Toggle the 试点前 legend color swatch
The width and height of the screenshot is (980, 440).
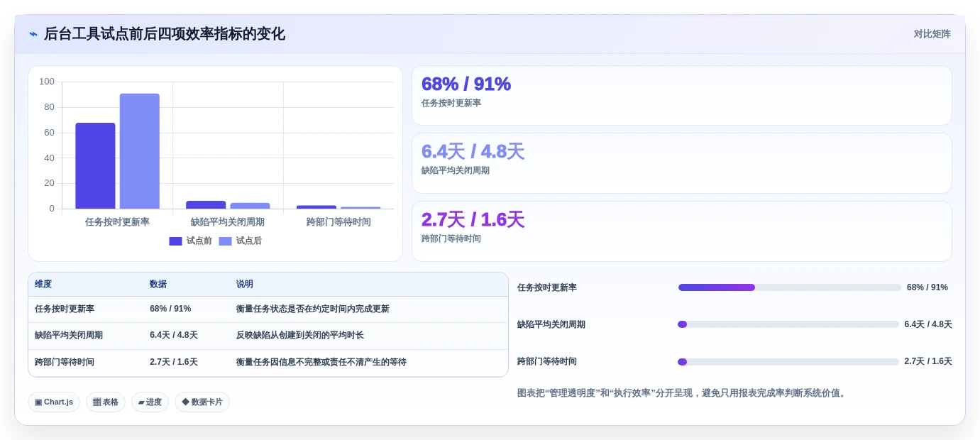(175, 241)
